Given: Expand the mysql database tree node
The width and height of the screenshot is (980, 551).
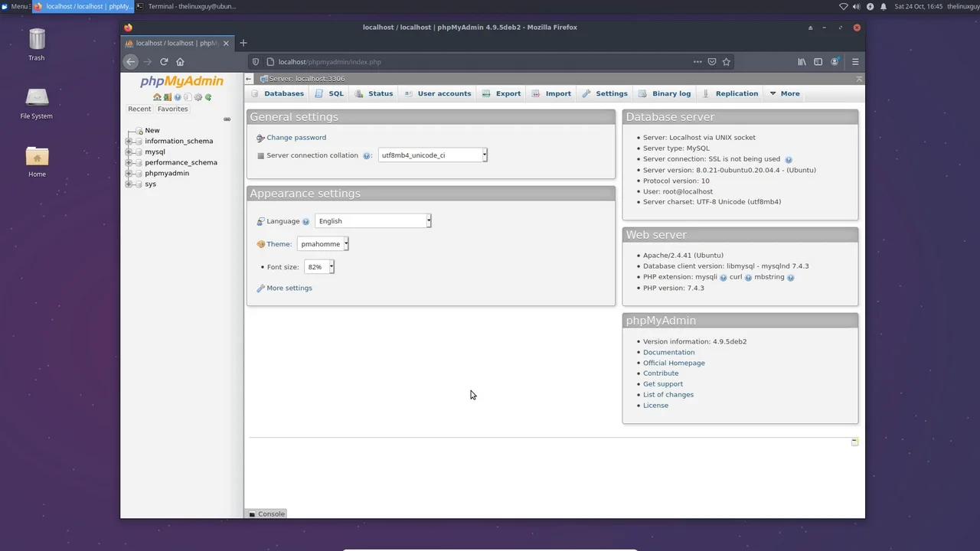Looking at the screenshot, I should (x=130, y=152).
